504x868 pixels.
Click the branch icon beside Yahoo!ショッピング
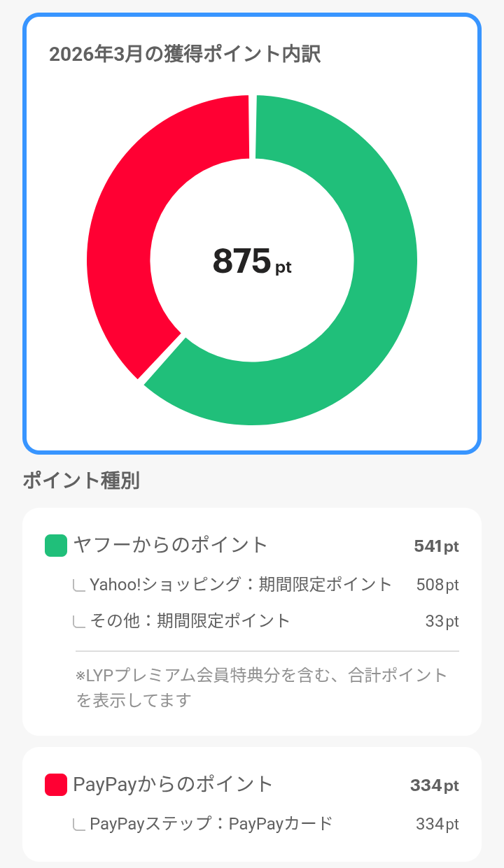(x=79, y=585)
